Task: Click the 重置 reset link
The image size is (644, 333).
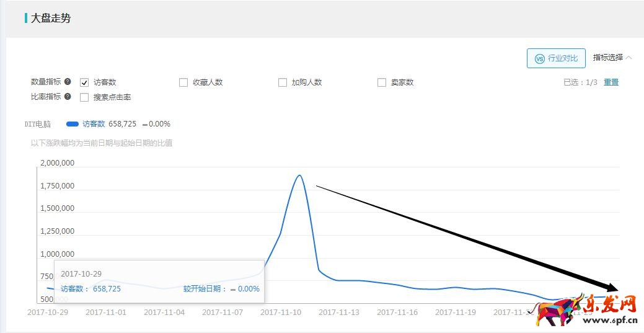Action: (x=611, y=82)
